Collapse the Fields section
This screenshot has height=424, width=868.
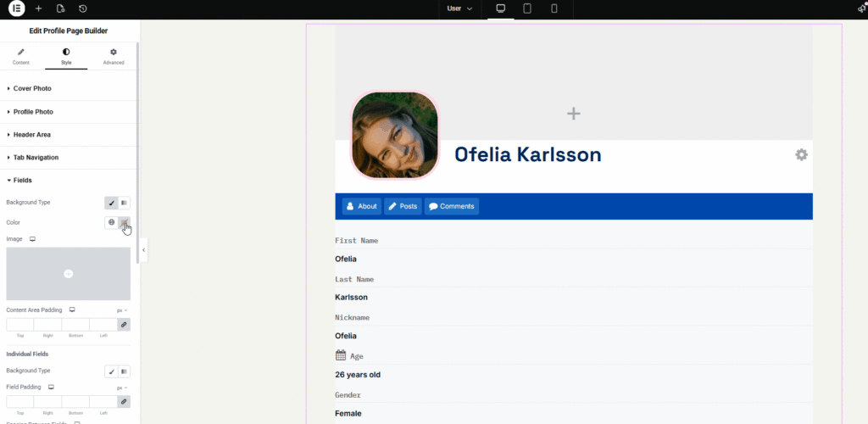[x=69, y=181]
